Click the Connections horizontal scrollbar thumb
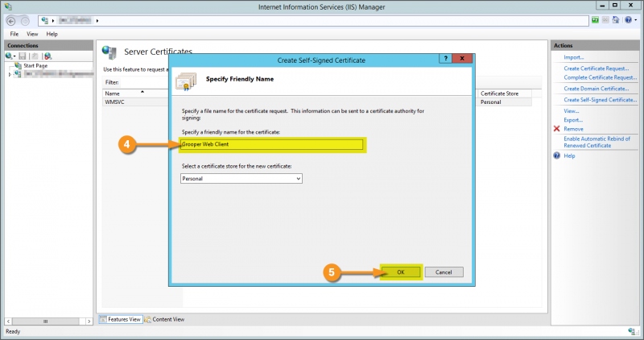 (x=46, y=321)
